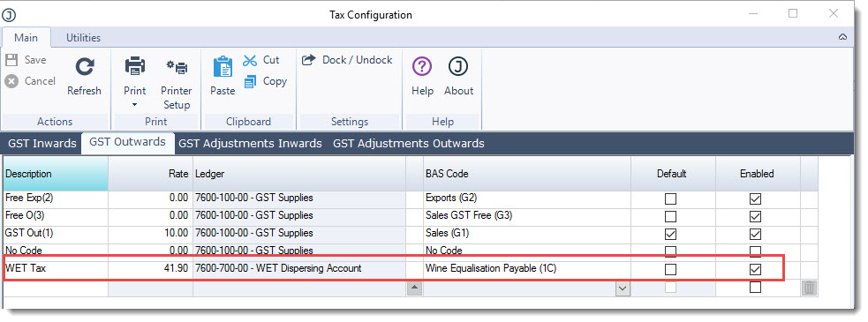Screen dimensions: 868x322
Task: Maximize the Tax Configuration window
Action: pos(793,13)
